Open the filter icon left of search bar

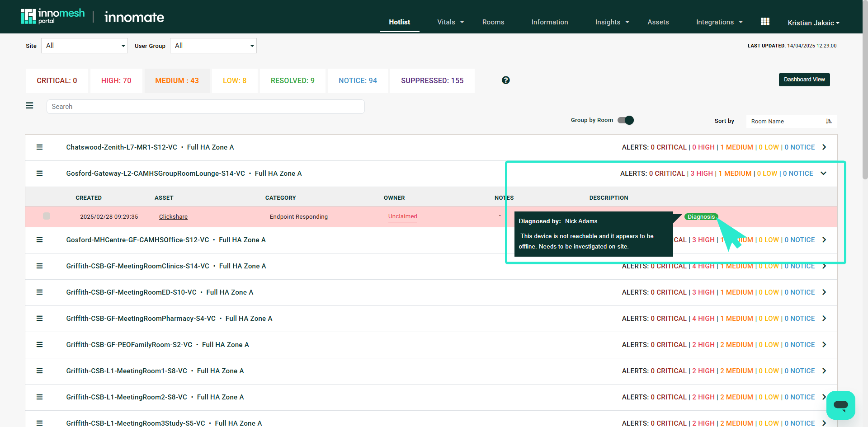point(29,105)
